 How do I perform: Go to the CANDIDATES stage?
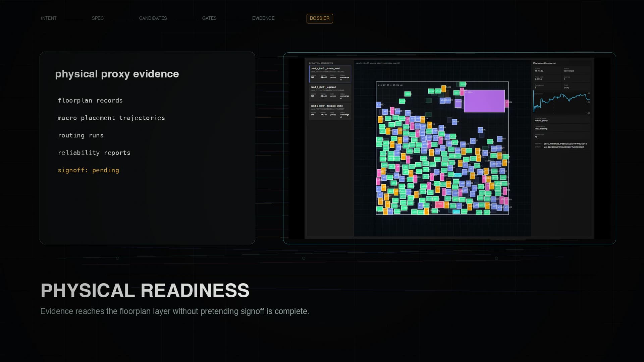coord(153,18)
